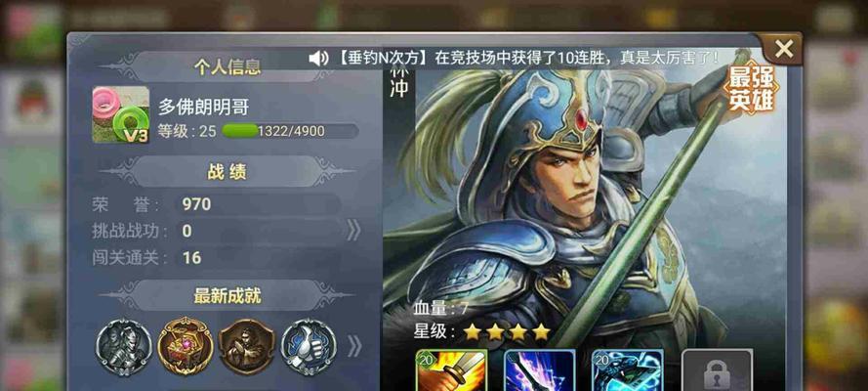Click the locked skill slot
This screenshot has height=391, width=868.
(717, 369)
